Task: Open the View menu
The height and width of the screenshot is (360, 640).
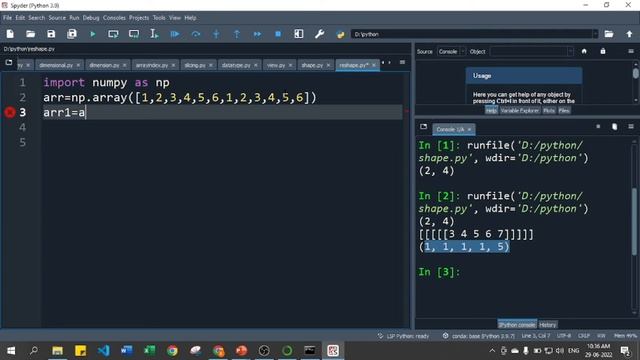Action: pos(175,18)
